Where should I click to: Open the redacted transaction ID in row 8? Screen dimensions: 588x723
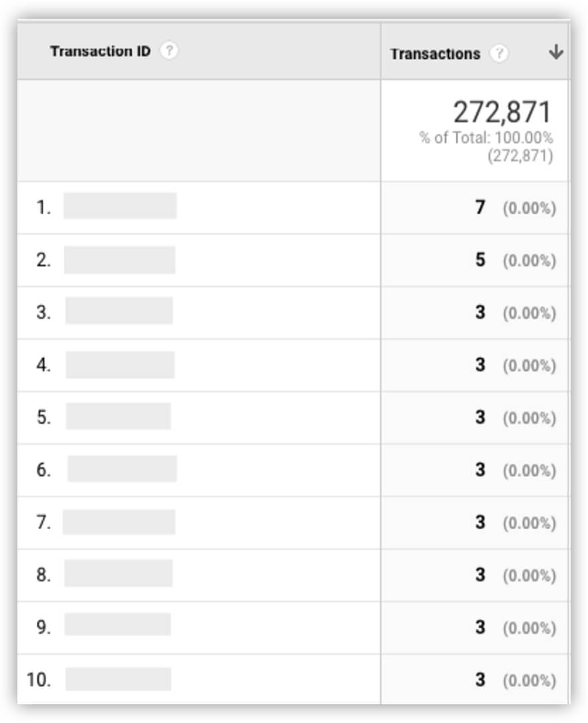118,573
